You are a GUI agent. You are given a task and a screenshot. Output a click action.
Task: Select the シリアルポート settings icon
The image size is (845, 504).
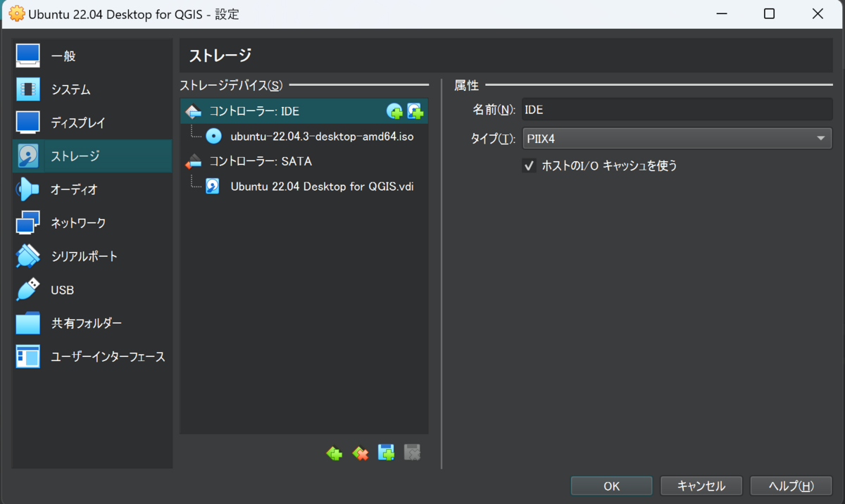coord(28,256)
